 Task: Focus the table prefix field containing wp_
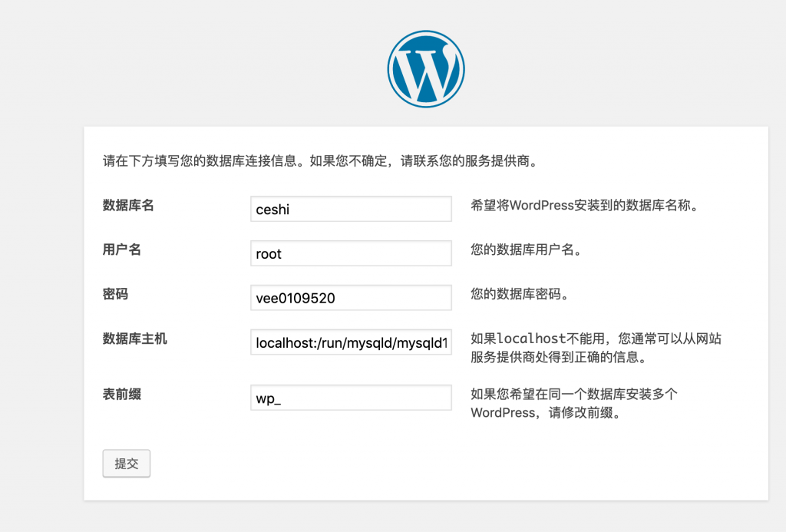(x=351, y=398)
